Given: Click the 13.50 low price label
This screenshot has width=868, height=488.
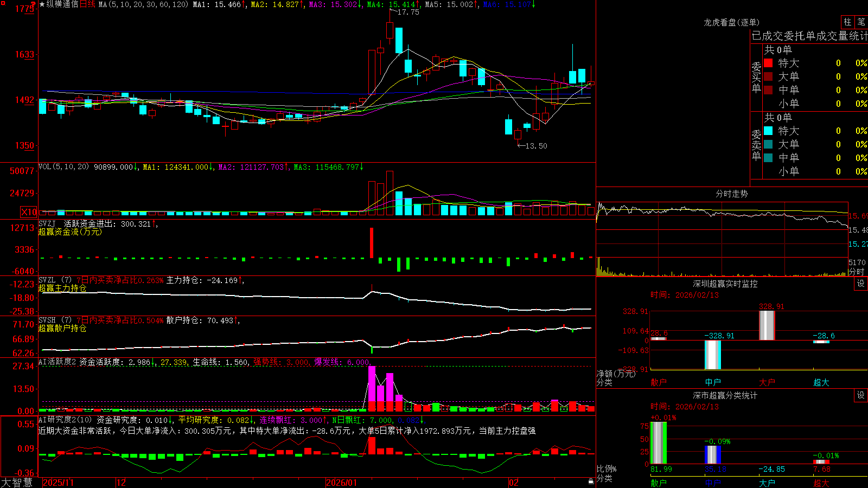Looking at the screenshot, I should [x=537, y=146].
